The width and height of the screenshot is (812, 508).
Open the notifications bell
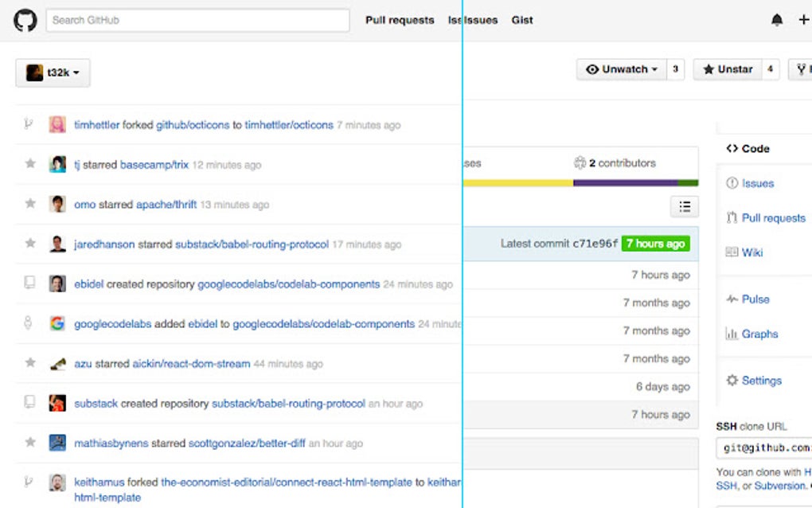(x=777, y=21)
